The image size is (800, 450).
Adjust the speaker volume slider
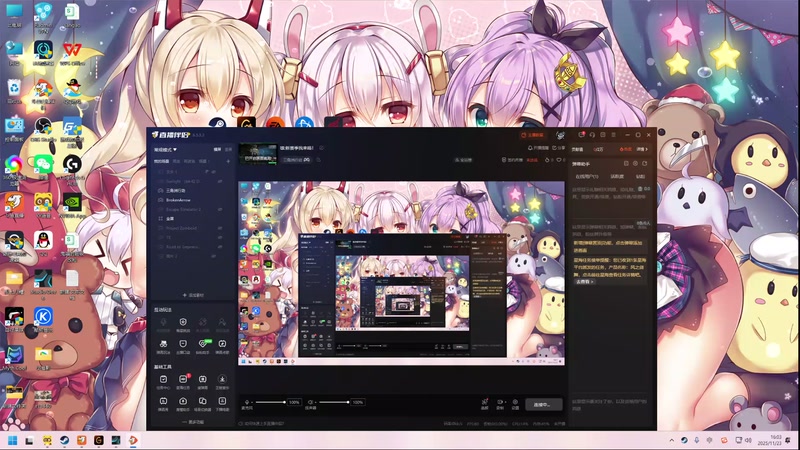(333, 402)
